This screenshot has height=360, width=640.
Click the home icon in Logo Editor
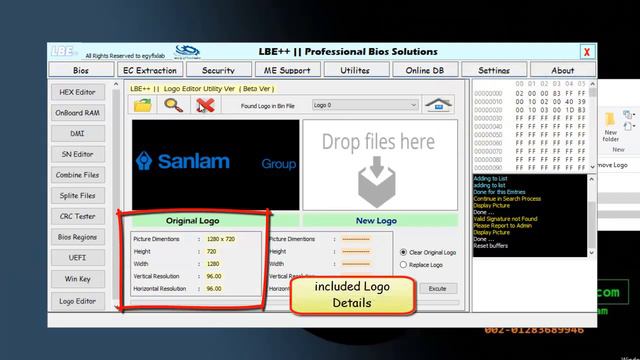438,105
